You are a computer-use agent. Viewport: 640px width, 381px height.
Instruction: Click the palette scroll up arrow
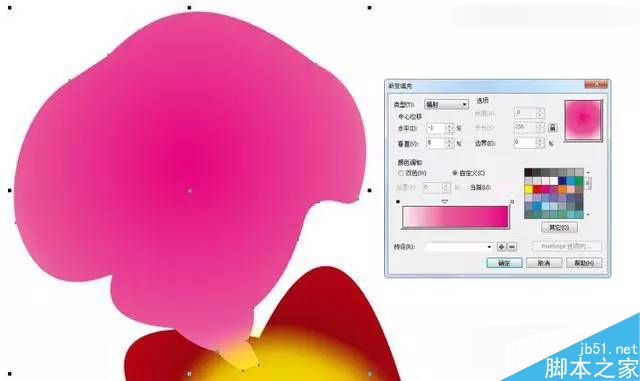588,172
